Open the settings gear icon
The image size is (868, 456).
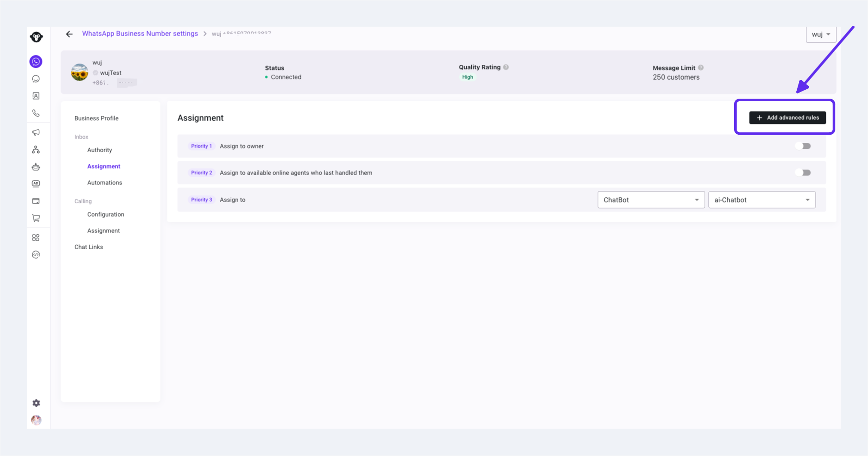pyautogui.click(x=36, y=403)
